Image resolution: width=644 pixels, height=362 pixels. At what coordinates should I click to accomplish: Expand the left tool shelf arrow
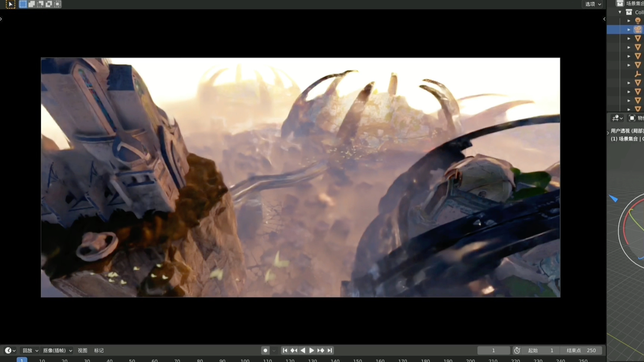(x=1, y=19)
